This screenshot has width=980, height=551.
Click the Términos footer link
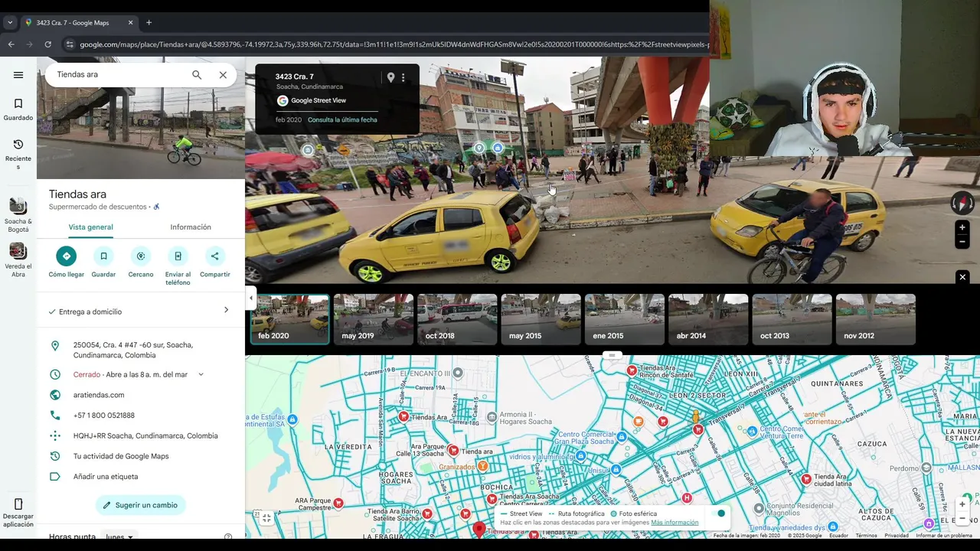866,536
